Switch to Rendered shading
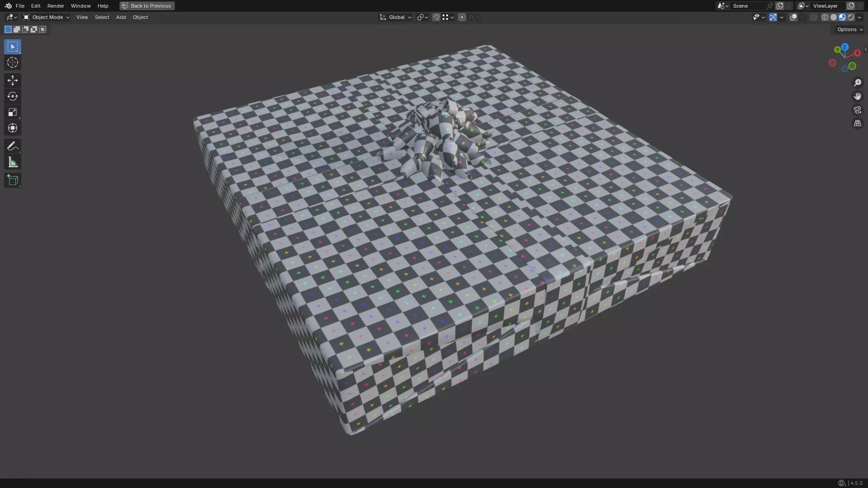The height and width of the screenshot is (488, 868). pyautogui.click(x=851, y=17)
